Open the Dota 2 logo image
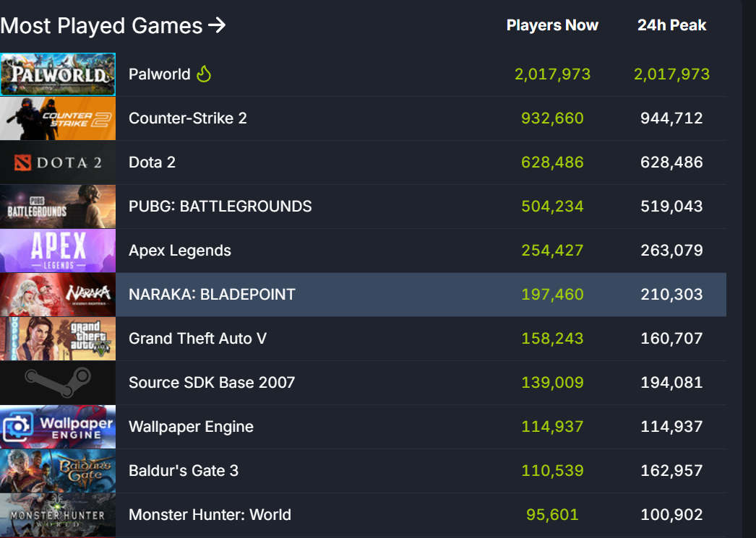The image size is (756, 538). click(58, 162)
